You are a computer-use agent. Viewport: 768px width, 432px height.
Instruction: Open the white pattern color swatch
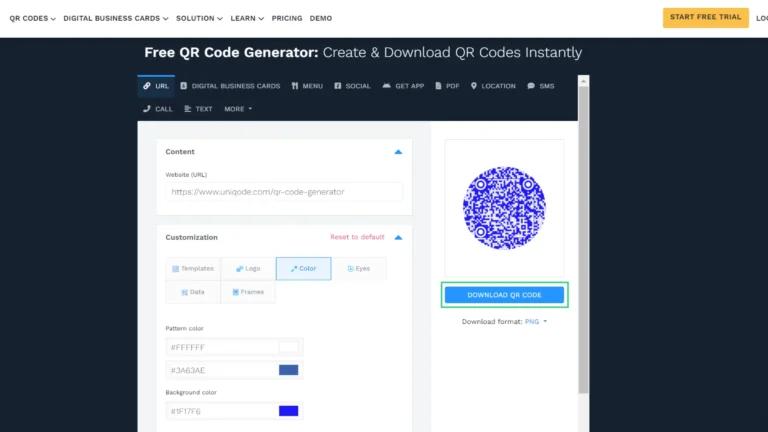coord(288,347)
